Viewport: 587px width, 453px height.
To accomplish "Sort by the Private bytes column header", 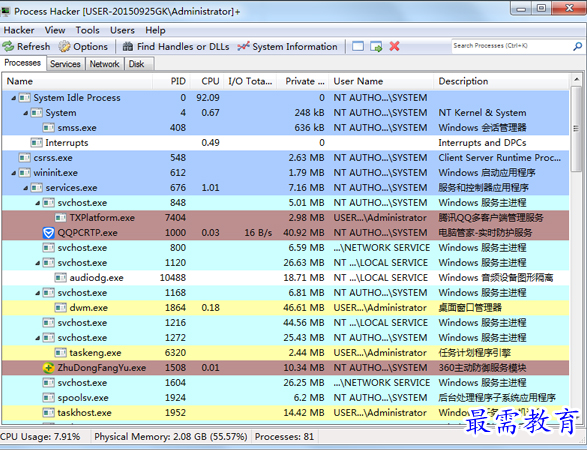I will (302, 81).
